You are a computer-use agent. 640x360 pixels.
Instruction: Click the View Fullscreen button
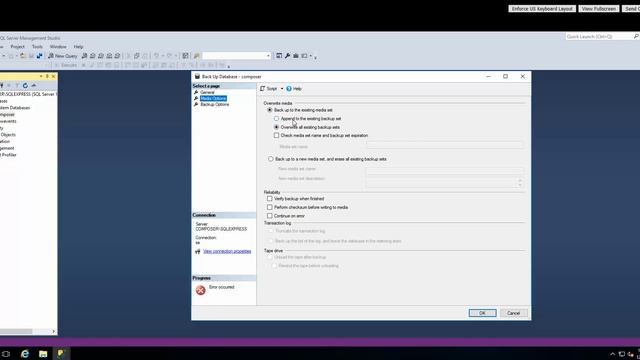pos(599,9)
